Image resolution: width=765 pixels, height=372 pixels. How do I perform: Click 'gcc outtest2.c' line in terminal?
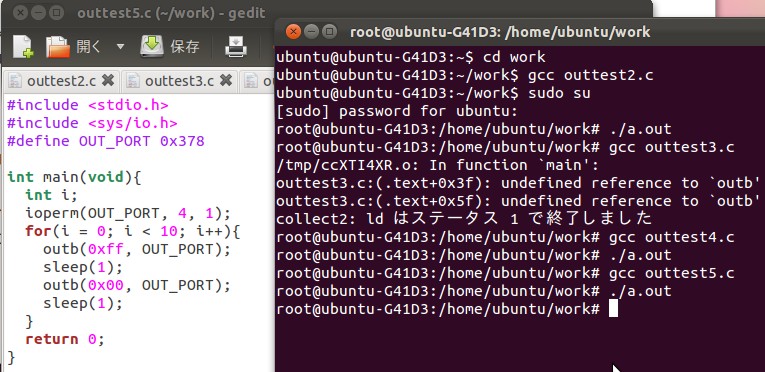click(x=465, y=76)
